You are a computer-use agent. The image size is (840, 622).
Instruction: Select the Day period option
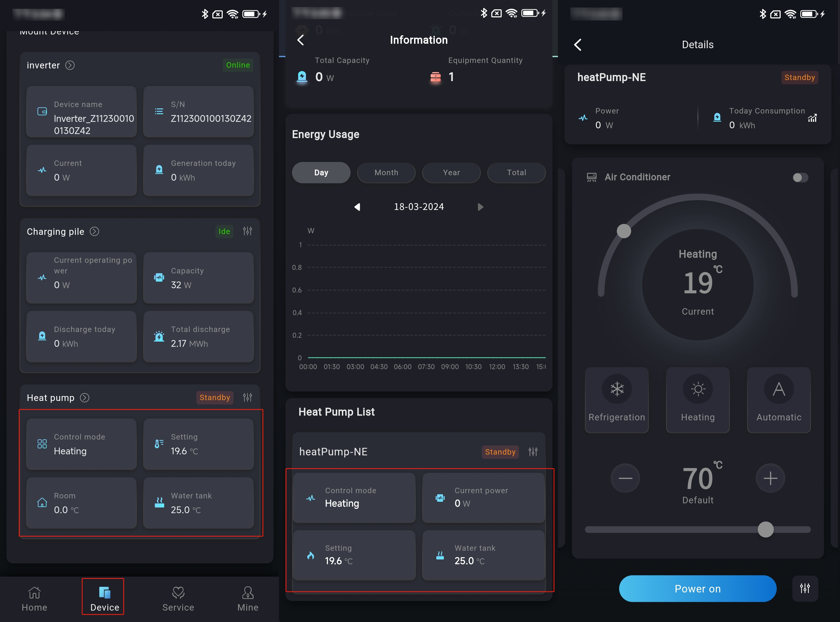(321, 172)
